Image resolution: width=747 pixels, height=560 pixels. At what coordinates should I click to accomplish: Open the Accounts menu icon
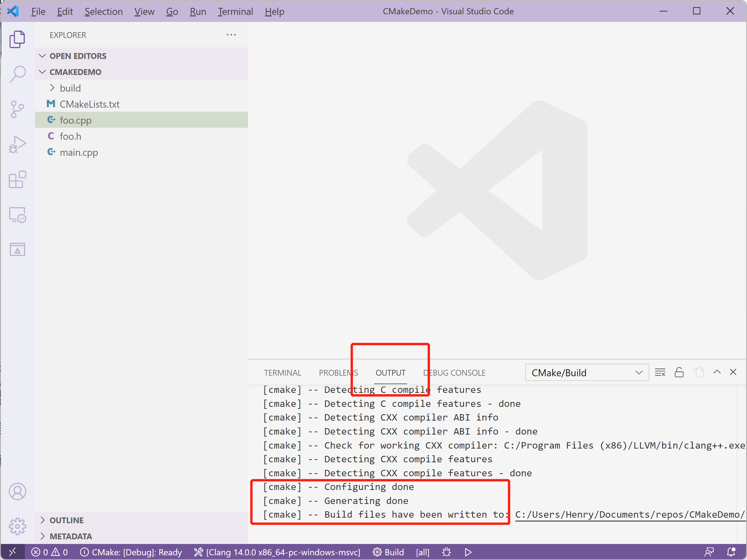point(17,491)
